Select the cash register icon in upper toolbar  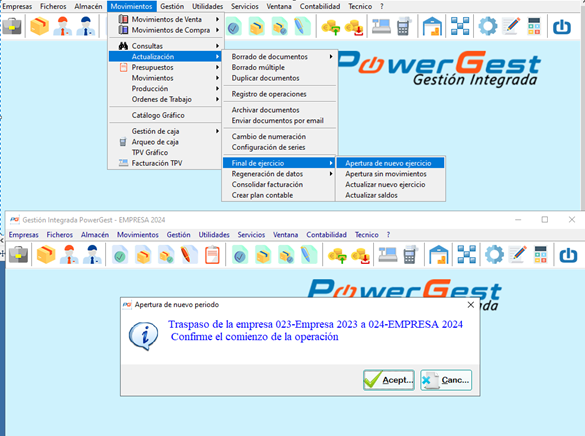tap(381, 26)
